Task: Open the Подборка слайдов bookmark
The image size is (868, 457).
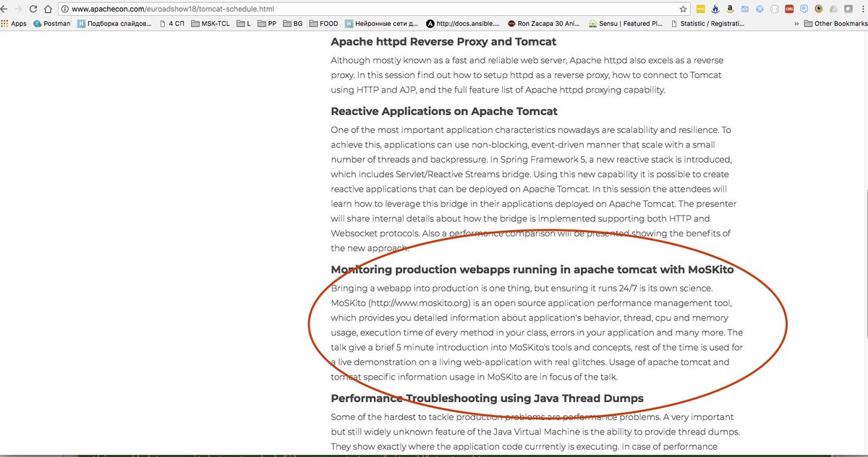Action: [x=114, y=23]
